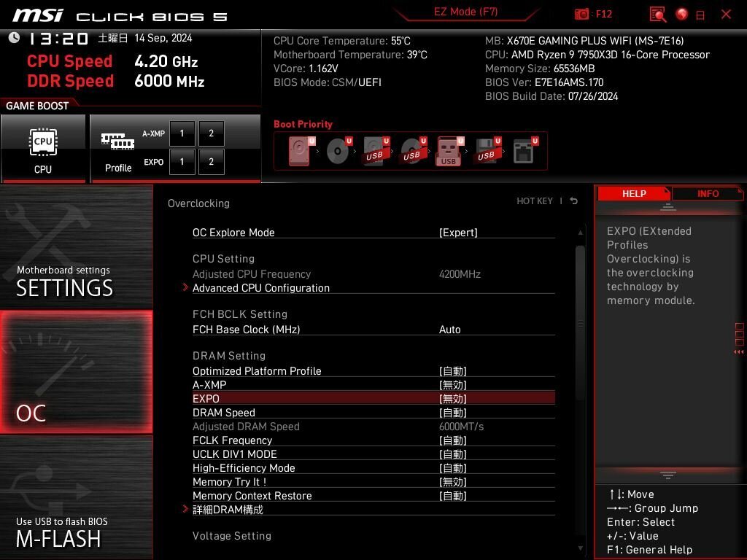Enable EXPO profile 2
This screenshot has width=747, height=560.
[x=211, y=162]
